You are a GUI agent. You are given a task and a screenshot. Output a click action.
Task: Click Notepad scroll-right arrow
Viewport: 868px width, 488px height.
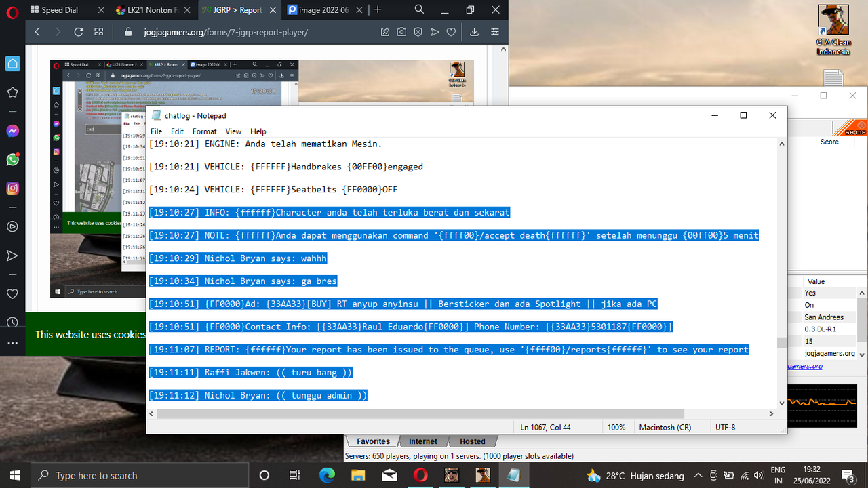(x=770, y=413)
